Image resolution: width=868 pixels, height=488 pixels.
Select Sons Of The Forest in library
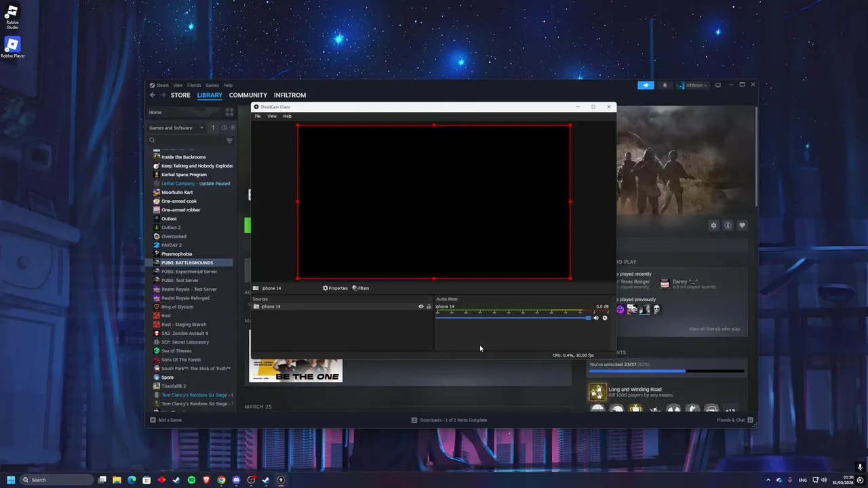coord(181,359)
